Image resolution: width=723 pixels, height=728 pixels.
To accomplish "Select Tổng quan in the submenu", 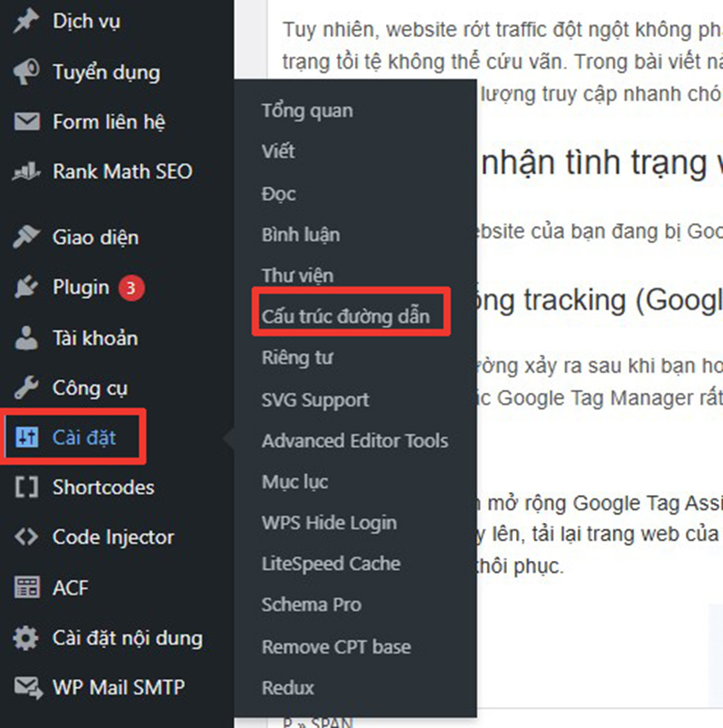I will 307,111.
